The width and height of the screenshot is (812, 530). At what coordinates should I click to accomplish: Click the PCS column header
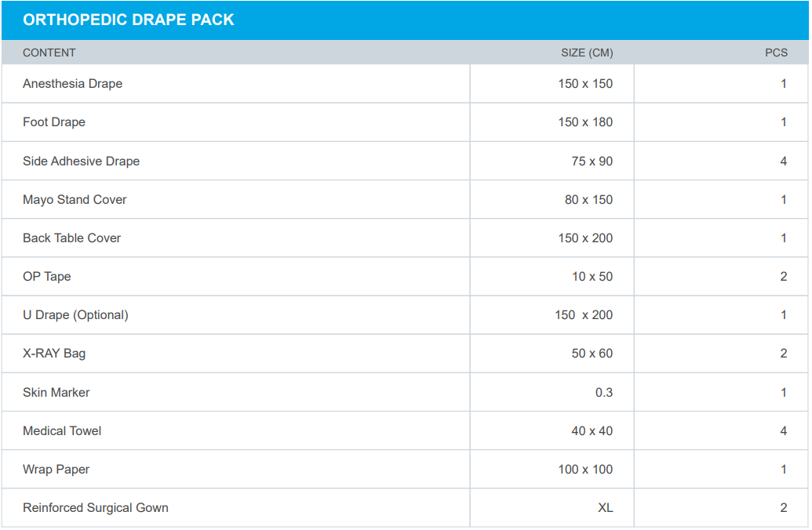[776, 53]
